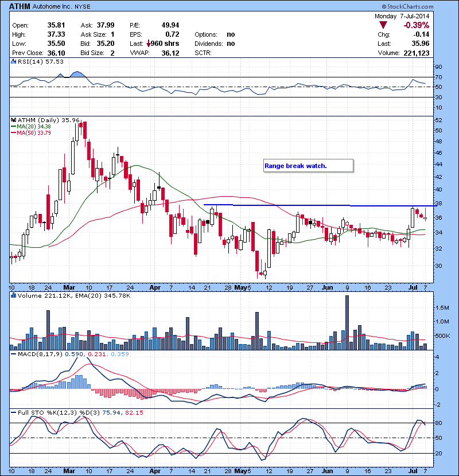
Task: Click the EPS value 0.72
Action: coord(172,34)
